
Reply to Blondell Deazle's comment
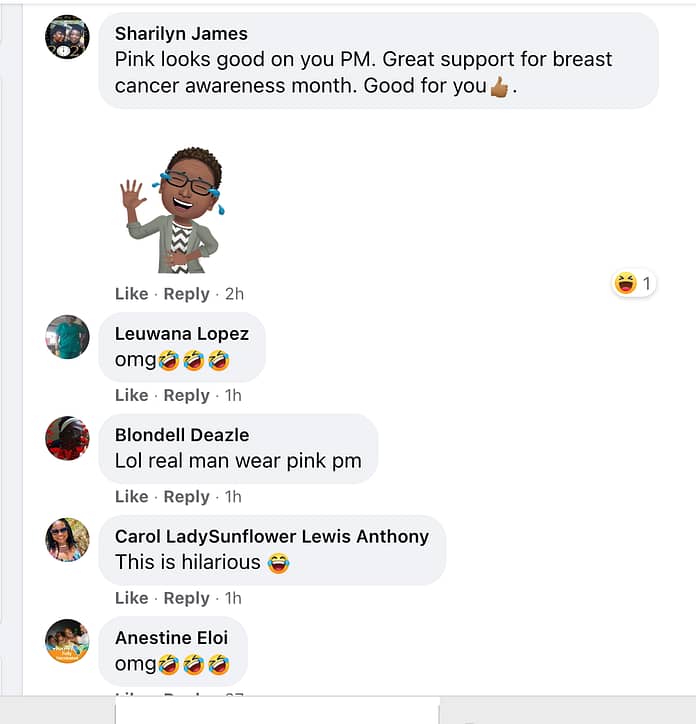click(187, 496)
